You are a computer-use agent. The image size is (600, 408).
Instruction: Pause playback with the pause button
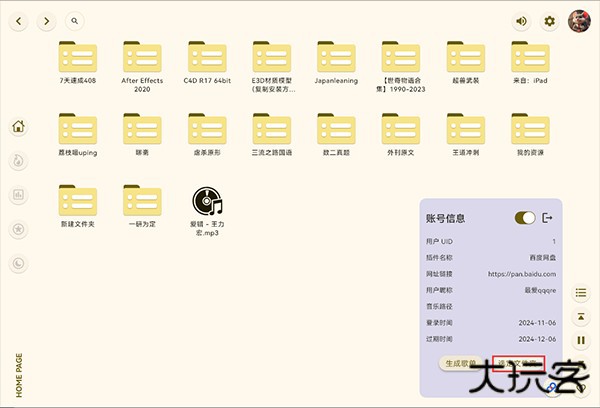(580, 341)
